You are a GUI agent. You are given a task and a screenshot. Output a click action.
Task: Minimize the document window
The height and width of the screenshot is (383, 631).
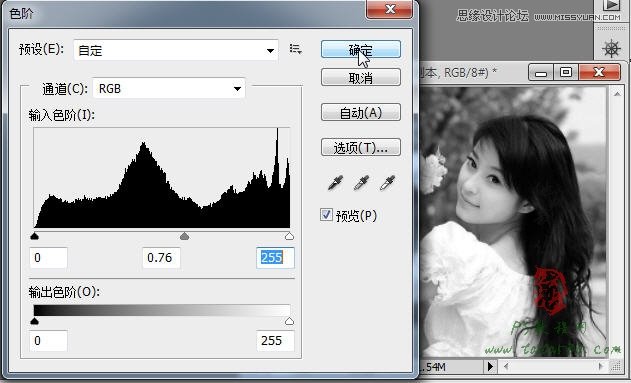[541, 72]
